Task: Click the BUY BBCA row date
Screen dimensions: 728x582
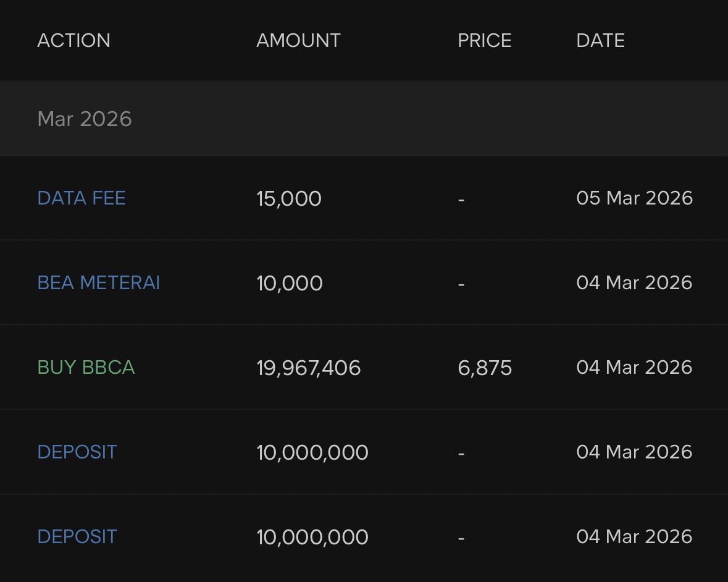Action: pos(634,368)
